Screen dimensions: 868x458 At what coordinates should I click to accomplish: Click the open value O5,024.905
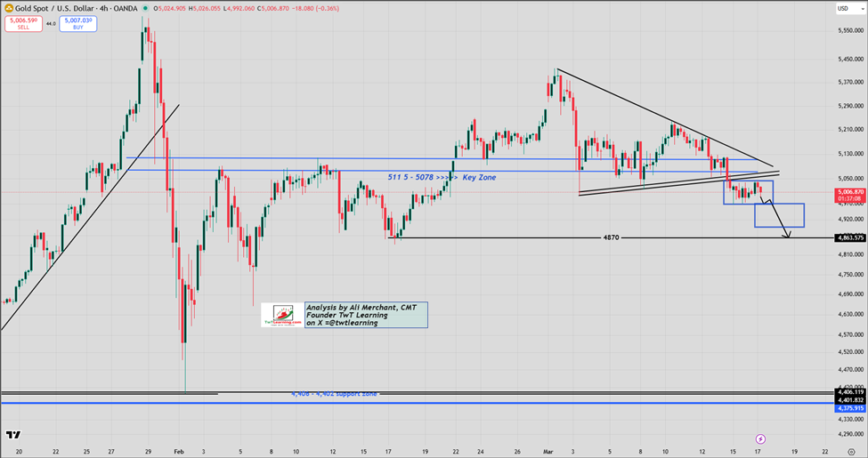169,8
